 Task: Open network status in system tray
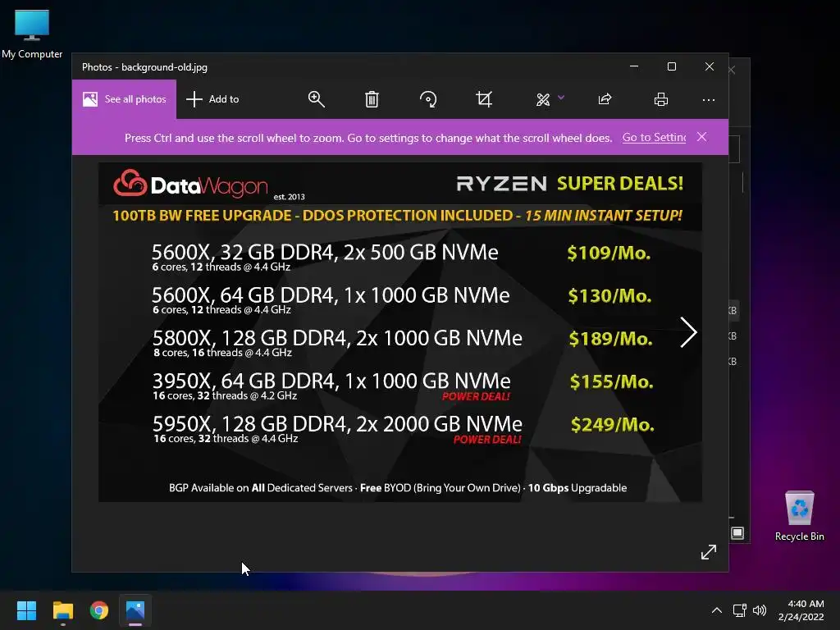tap(740, 610)
